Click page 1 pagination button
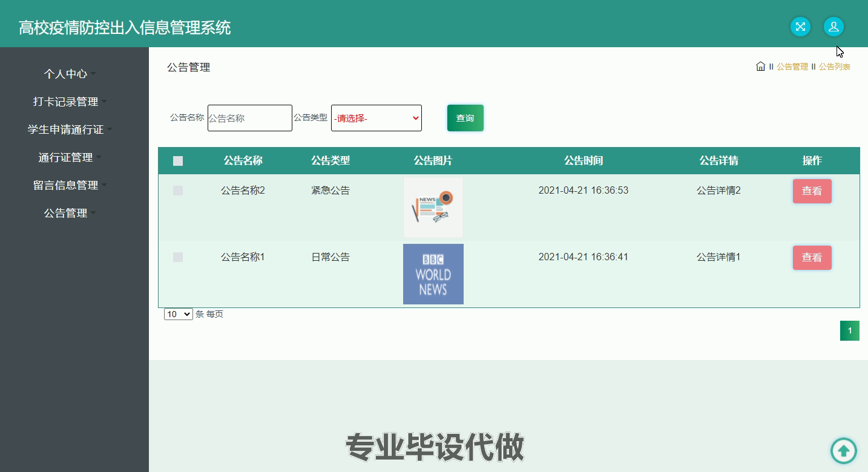868x472 pixels. (850, 330)
